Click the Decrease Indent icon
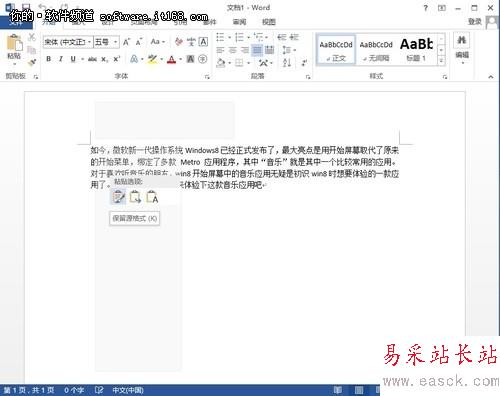 pyautogui.click(x=282, y=37)
